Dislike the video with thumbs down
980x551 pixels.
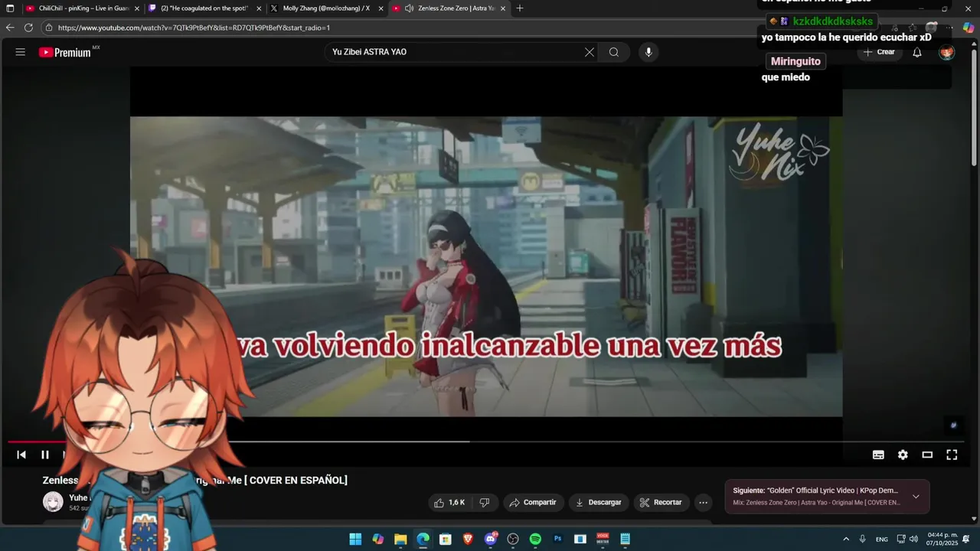[x=484, y=503]
